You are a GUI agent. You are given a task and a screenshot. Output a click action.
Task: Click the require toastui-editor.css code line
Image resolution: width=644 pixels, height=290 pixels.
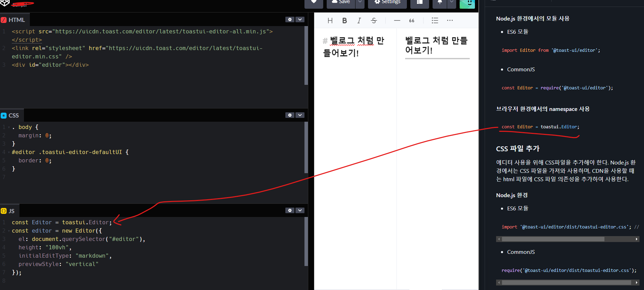pyautogui.click(x=569, y=271)
